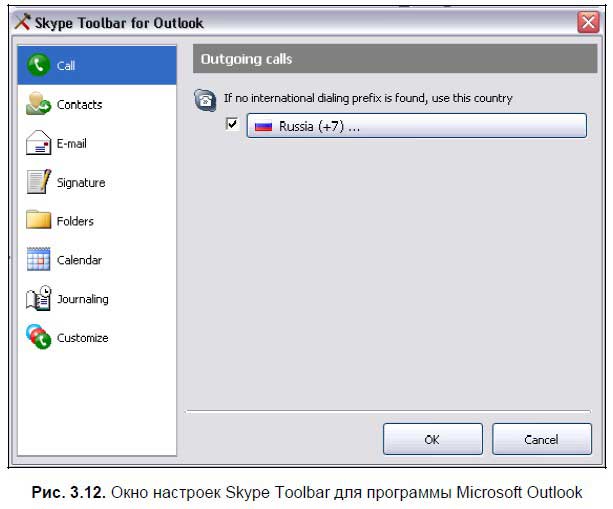Open the E-mail envelope icon

pos(38,143)
